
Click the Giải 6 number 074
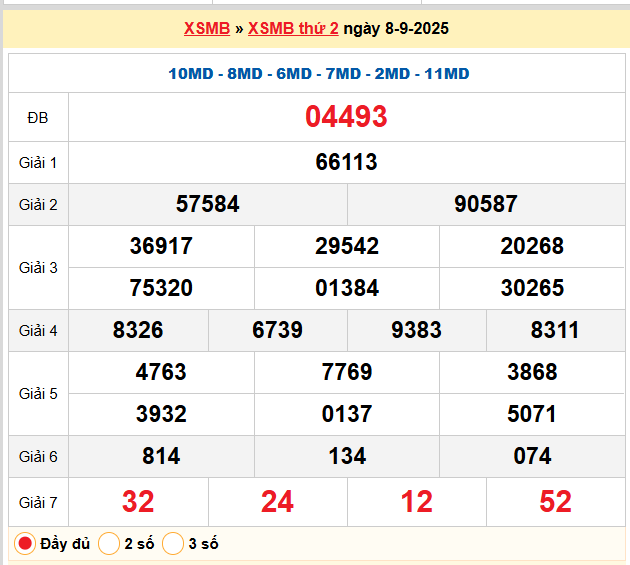click(532, 456)
